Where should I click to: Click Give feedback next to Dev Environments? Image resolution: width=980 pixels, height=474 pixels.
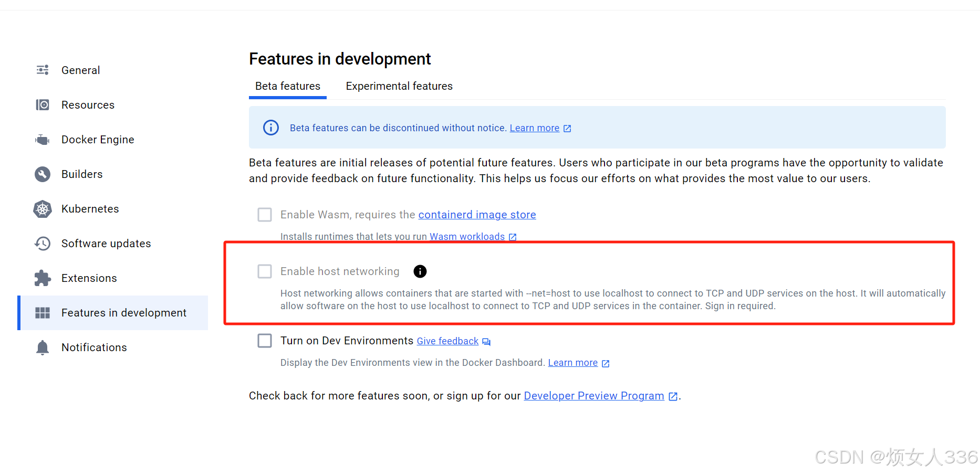[x=447, y=341]
